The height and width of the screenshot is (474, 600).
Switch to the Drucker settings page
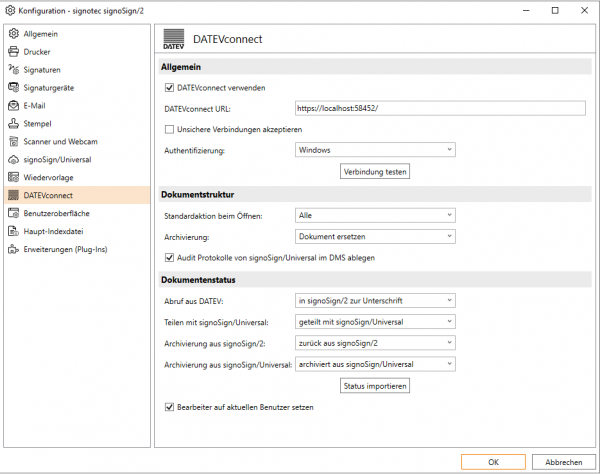(77, 52)
